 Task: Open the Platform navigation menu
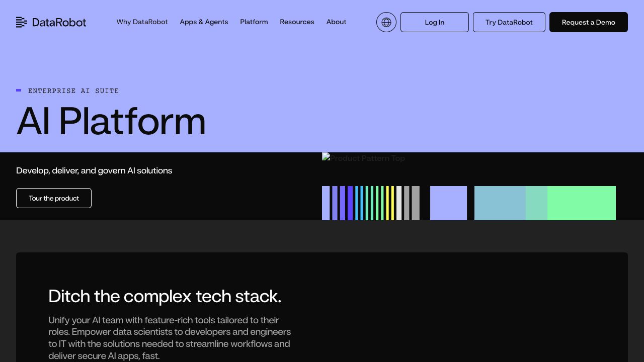click(x=254, y=22)
